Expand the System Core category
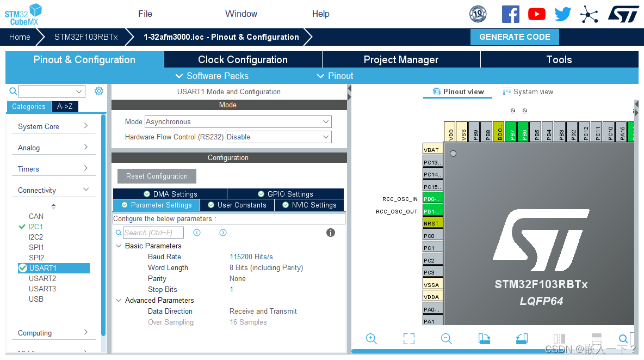 pyautogui.click(x=53, y=126)
